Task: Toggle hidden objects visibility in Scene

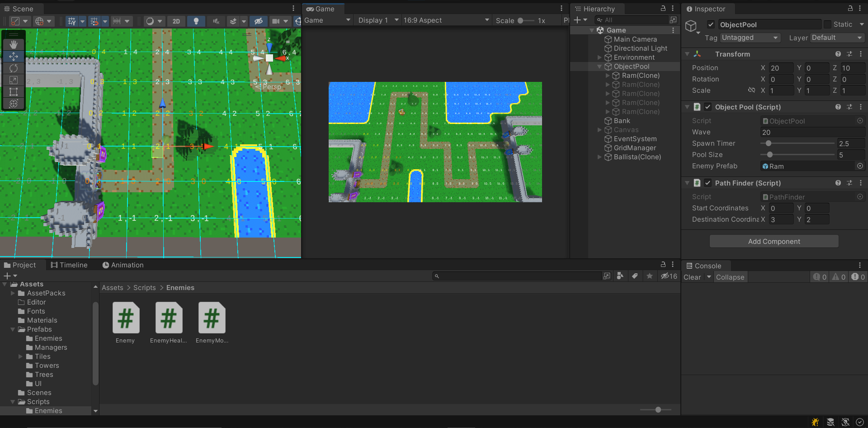Action: (x=258, y=21)
